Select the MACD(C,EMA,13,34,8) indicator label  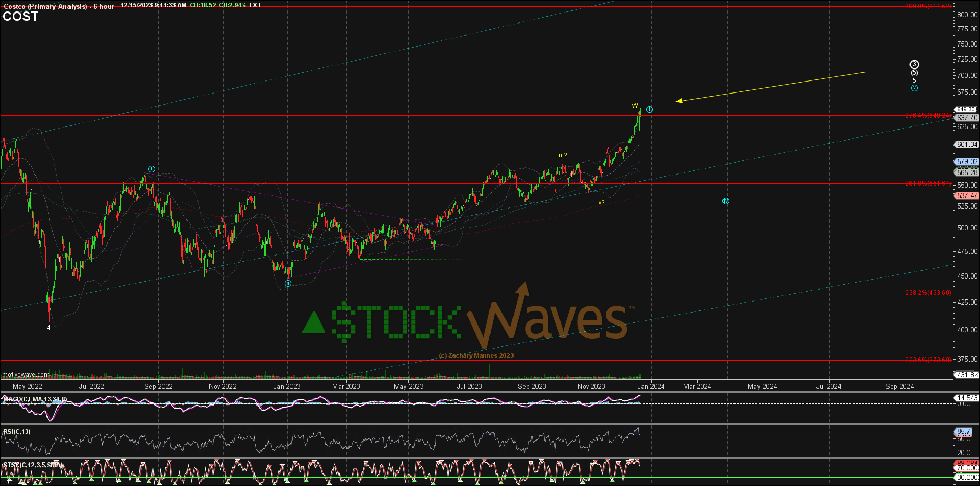coord(35,398)
